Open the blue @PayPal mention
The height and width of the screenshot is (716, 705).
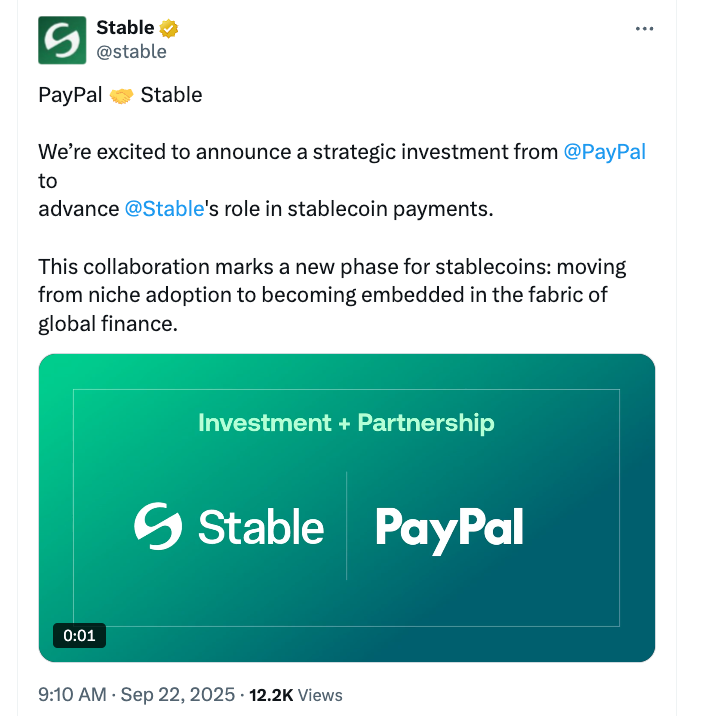point(605,152)
